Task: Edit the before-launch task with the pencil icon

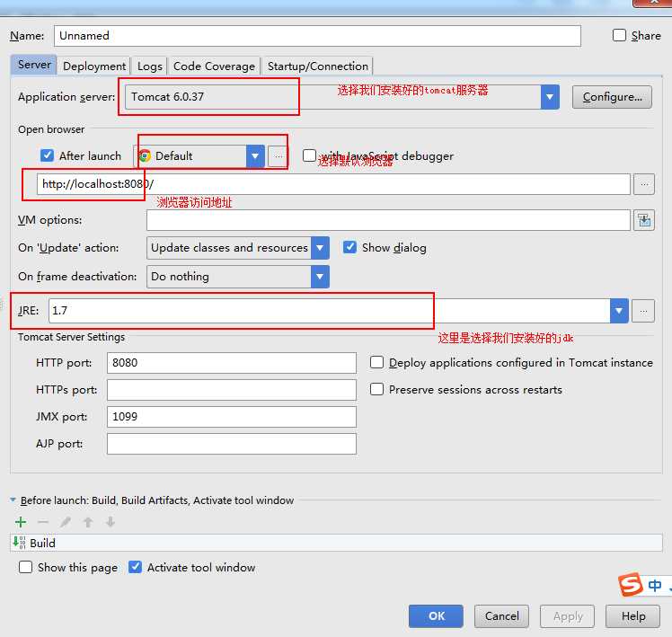Action: tap(66, 522)
